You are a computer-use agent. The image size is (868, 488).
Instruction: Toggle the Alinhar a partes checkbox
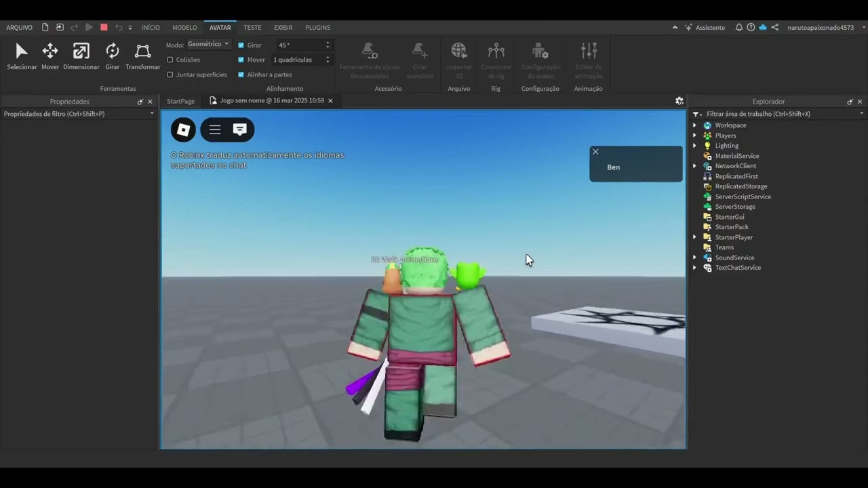pyautogui.click(x=241, y=75)
